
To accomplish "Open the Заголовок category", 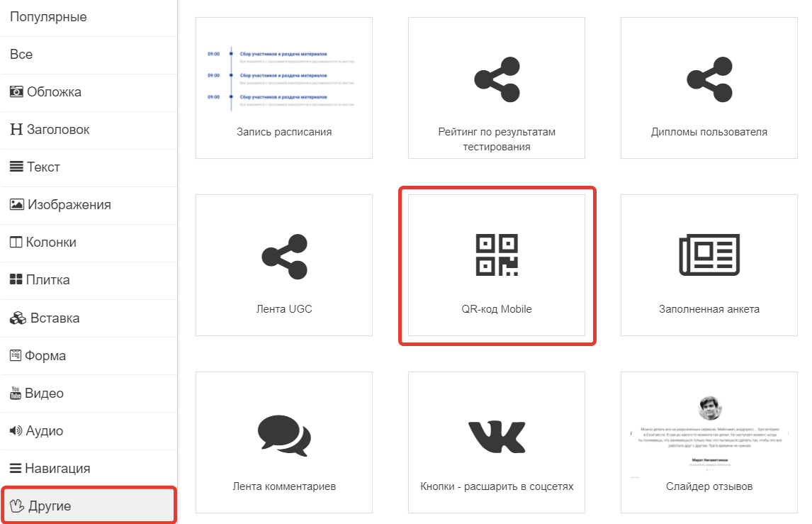I will pos(89,130).
